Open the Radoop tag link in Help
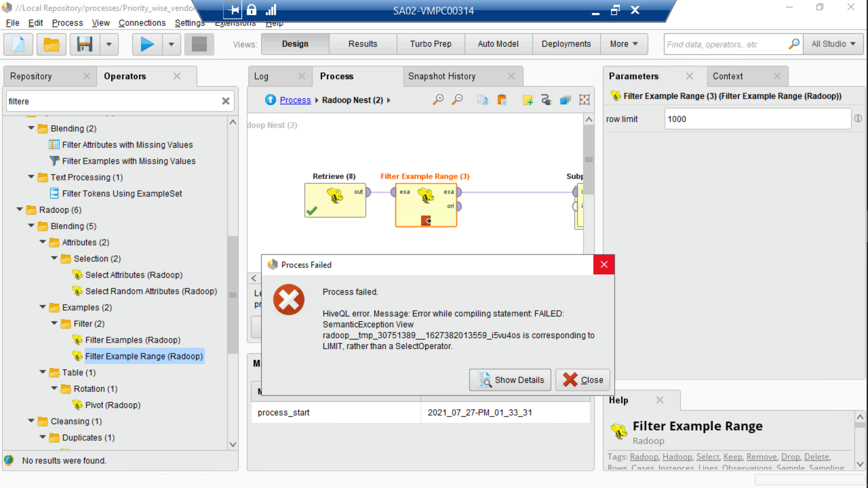 point(644,457)
